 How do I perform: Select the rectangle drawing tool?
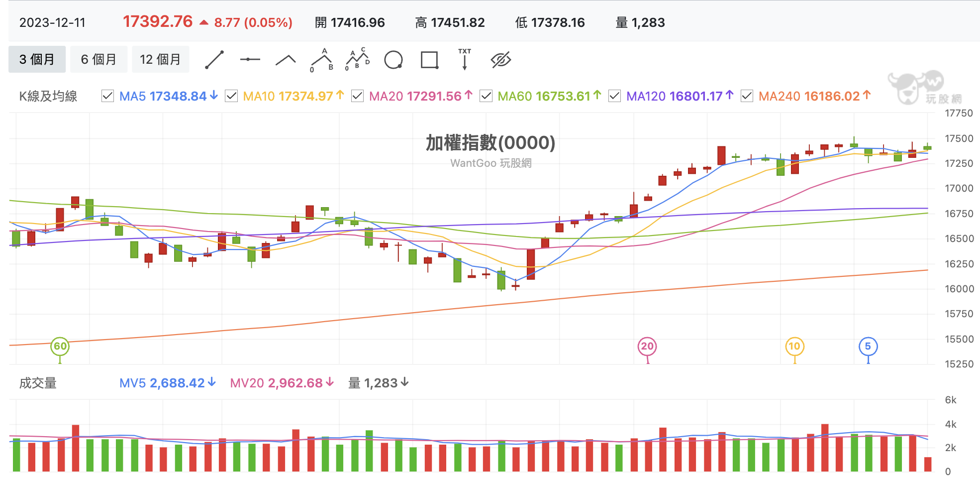tap(429, 60)
